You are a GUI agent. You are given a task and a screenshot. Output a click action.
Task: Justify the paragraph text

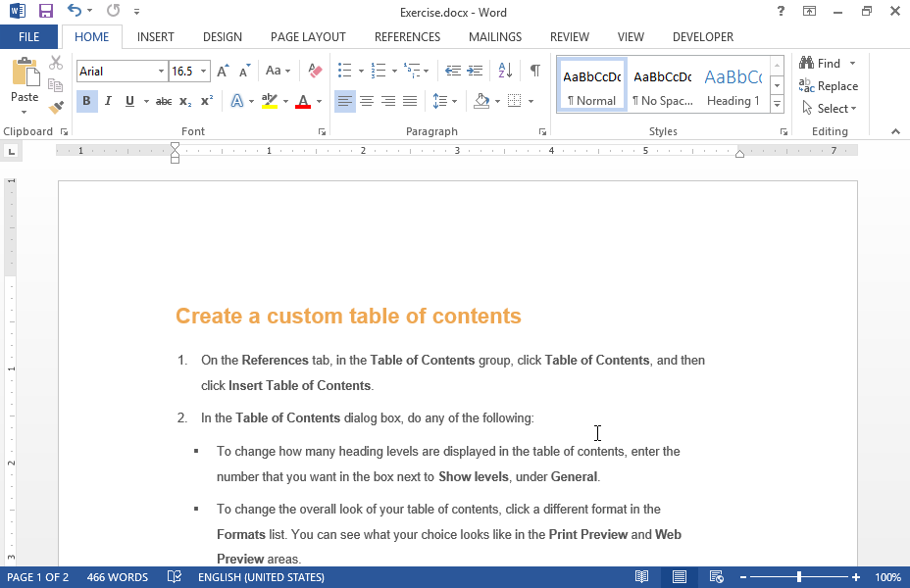(x=410, y=101)
